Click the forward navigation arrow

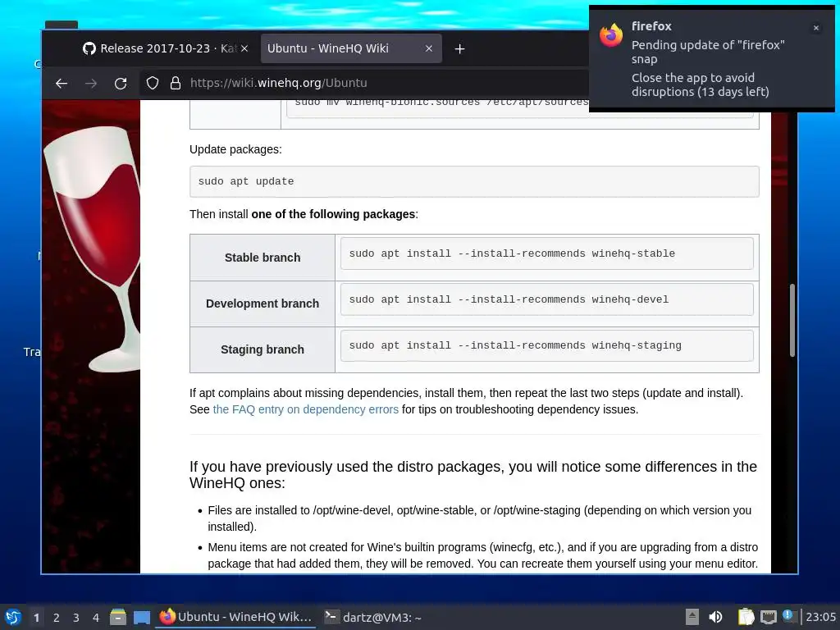[91, 83]
